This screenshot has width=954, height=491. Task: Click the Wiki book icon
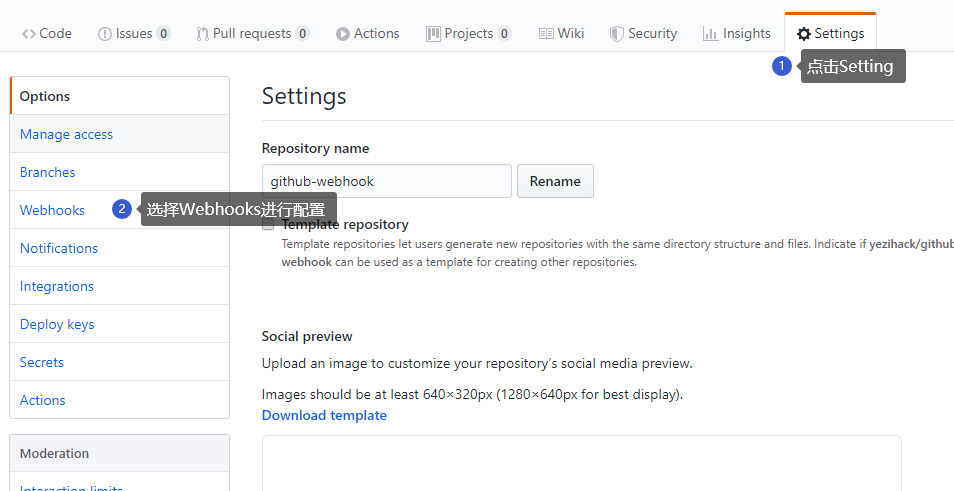tap(546, 34)
